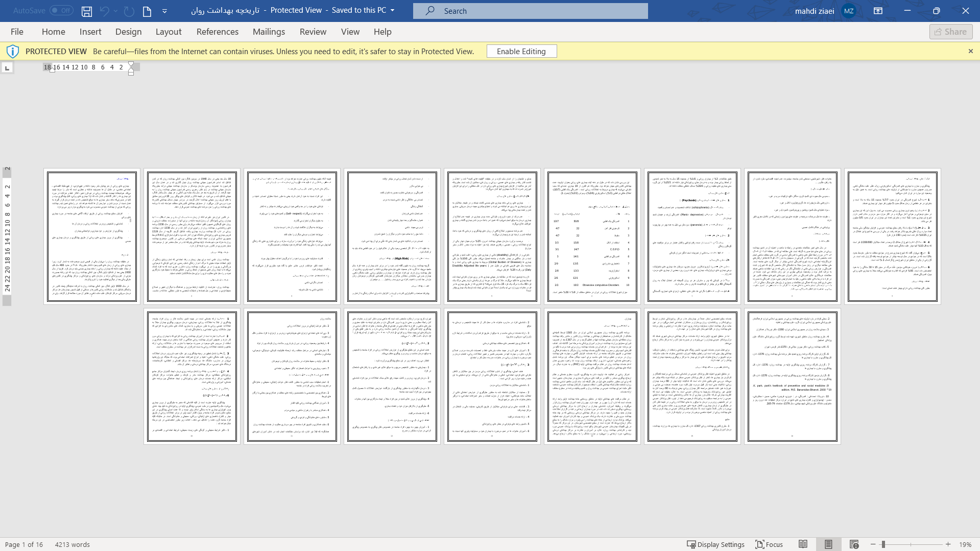Click the Share button
Viewport: 980px width, 551px height.
950,32
